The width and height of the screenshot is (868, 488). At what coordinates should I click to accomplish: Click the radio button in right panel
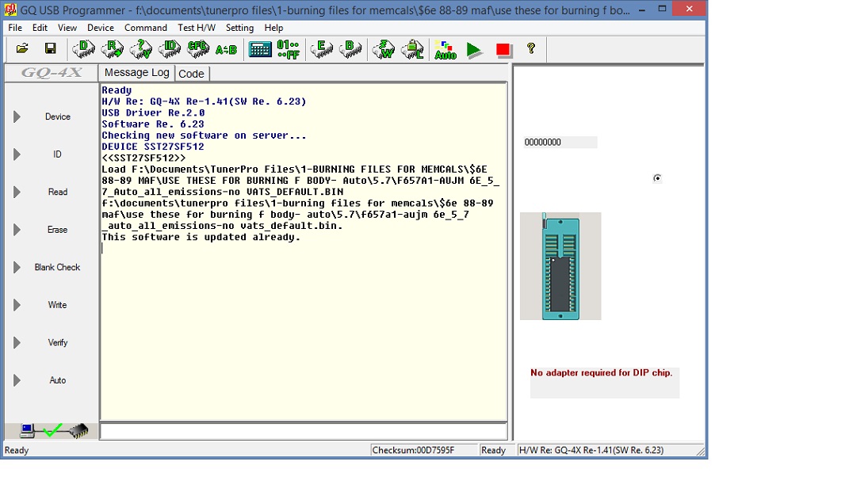(657, 178)
